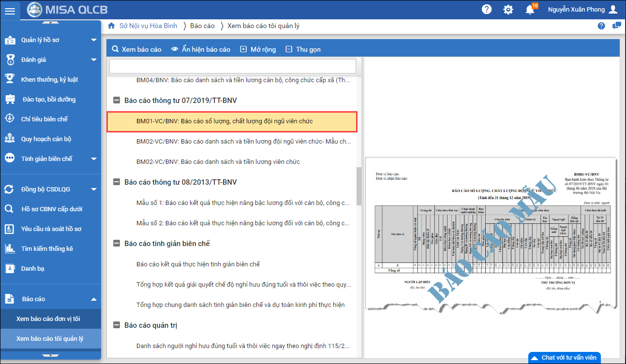The height and width of the screenshot is (364, 626).
Task: Click the help question mark in header
Action: coord(487,10)
